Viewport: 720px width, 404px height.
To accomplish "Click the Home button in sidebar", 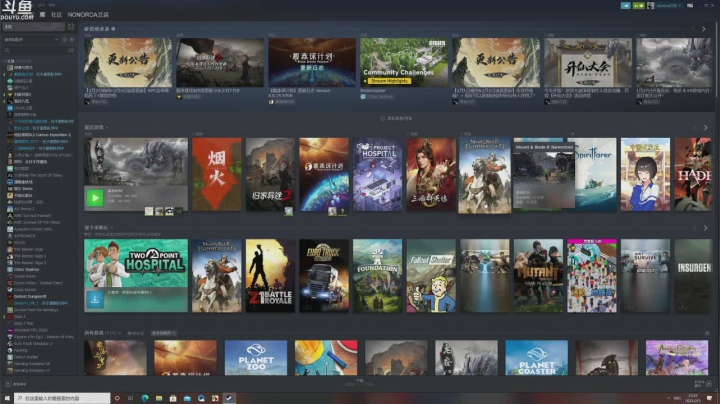I will pyautogui.click(x=34, y=27).
